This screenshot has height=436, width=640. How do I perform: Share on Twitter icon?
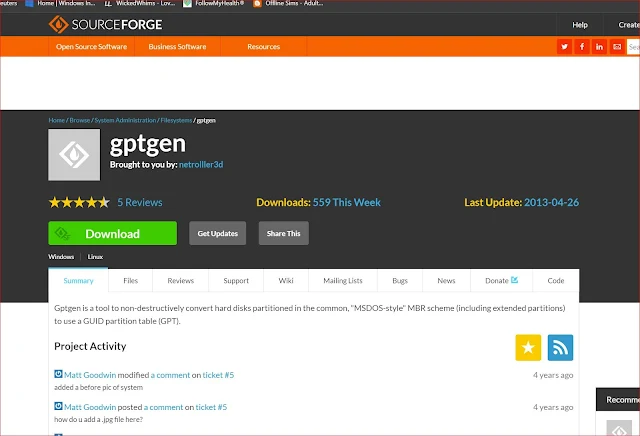564,47
